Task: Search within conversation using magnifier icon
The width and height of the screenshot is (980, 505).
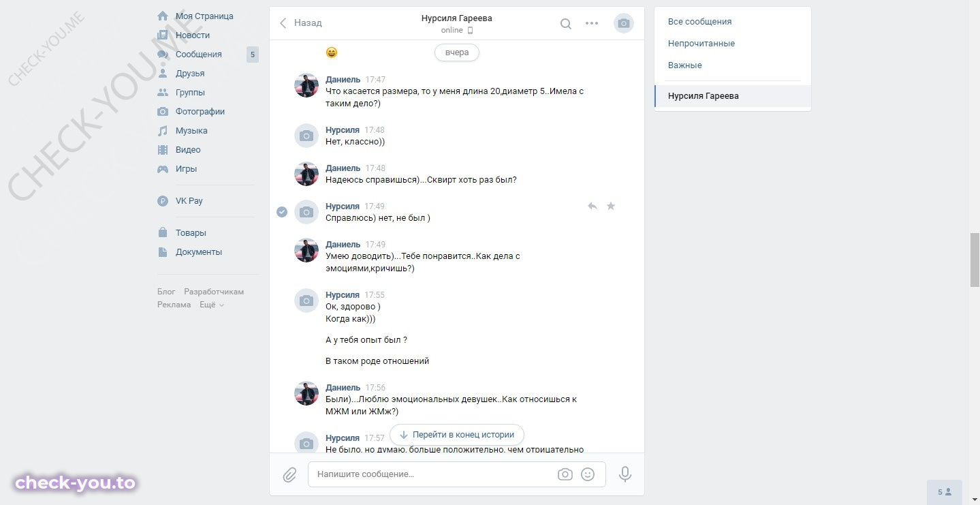Action: (566, 24)
